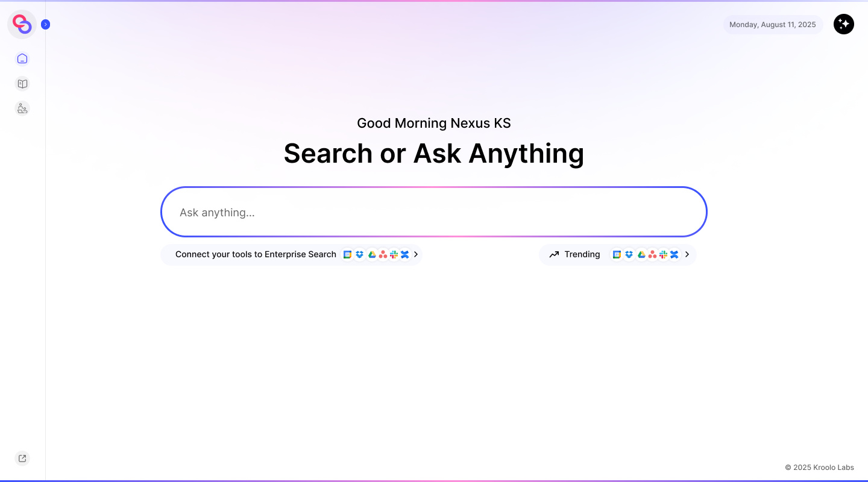Click Confluence icon in the Trending pill
The image size is (868, 482).
675,255
